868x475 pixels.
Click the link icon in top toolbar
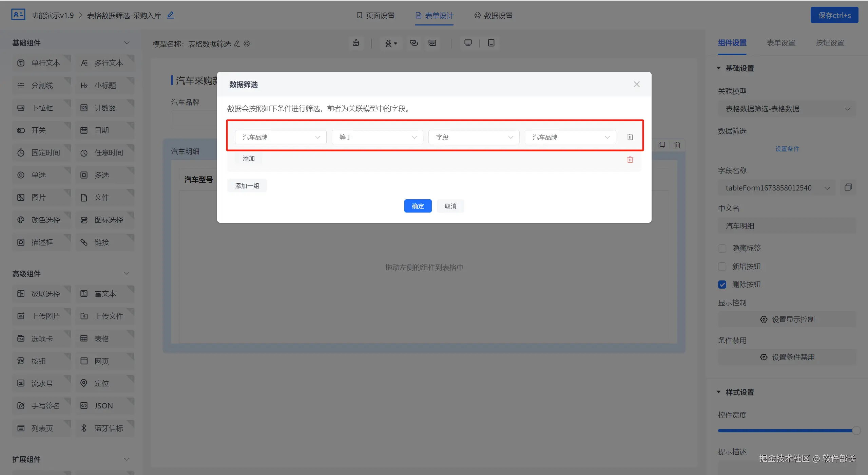coord(413,43)
